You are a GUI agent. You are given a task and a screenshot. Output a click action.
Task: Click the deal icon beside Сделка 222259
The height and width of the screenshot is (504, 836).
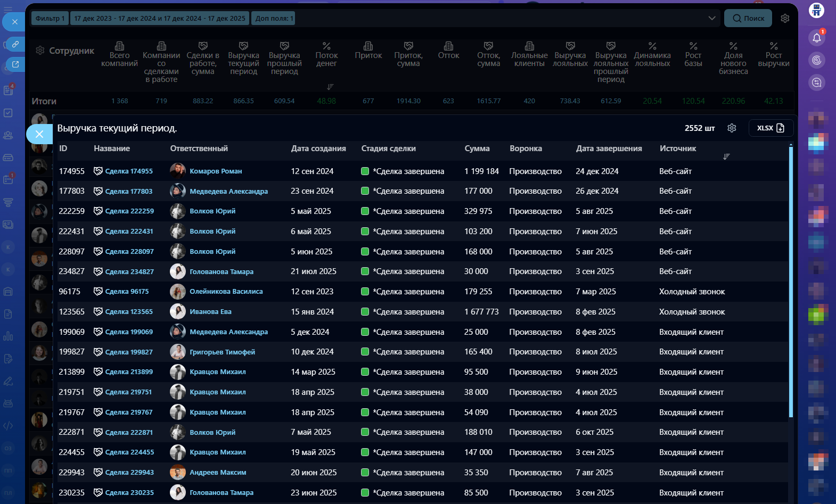(98, 211)
